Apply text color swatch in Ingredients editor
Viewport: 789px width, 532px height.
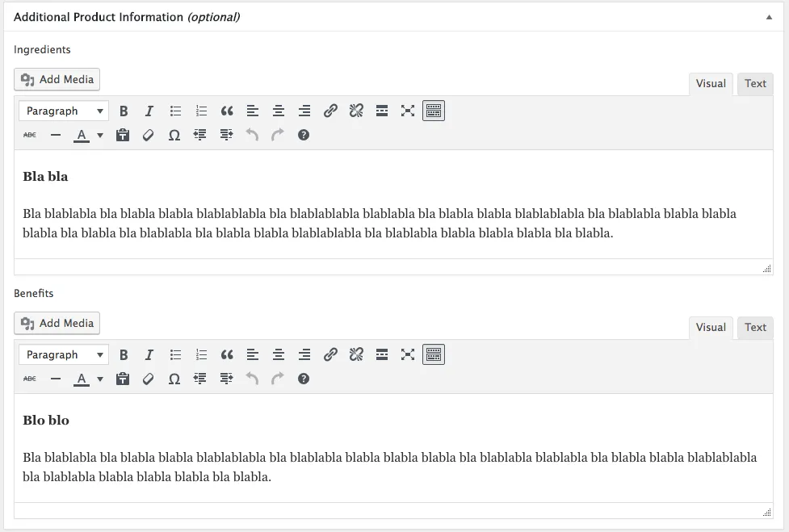tap(82, 136)
